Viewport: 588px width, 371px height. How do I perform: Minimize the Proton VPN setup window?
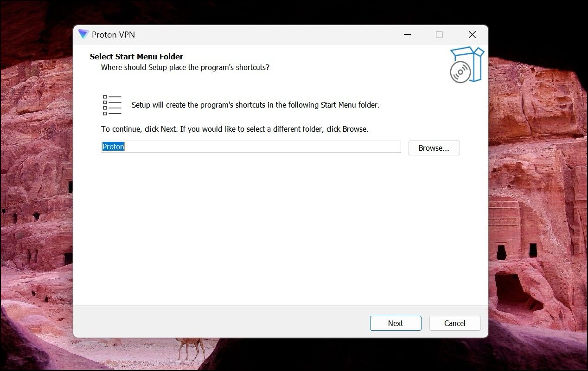[x=407, y=34]
